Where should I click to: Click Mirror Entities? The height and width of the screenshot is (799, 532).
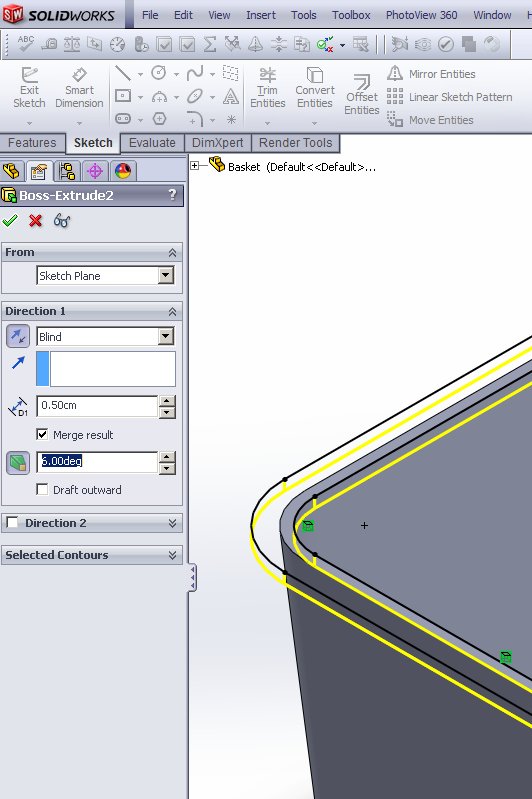(x=431, y=74)
